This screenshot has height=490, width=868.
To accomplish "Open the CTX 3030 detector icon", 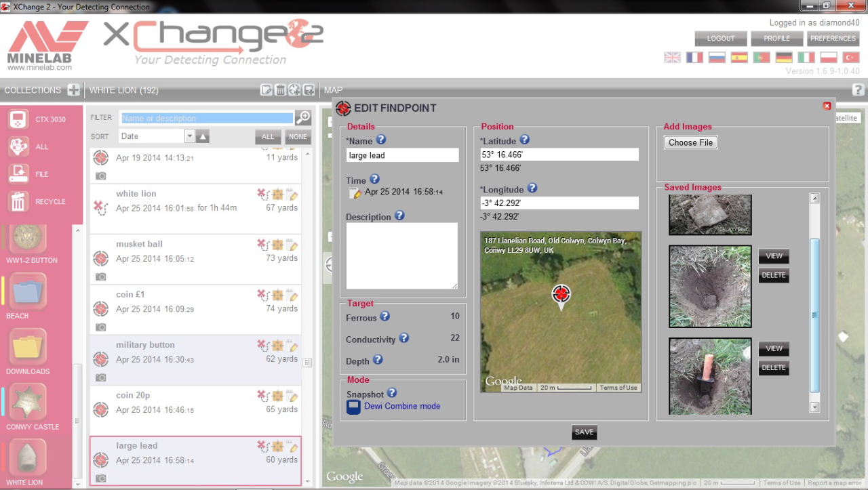I will point(18,119).
